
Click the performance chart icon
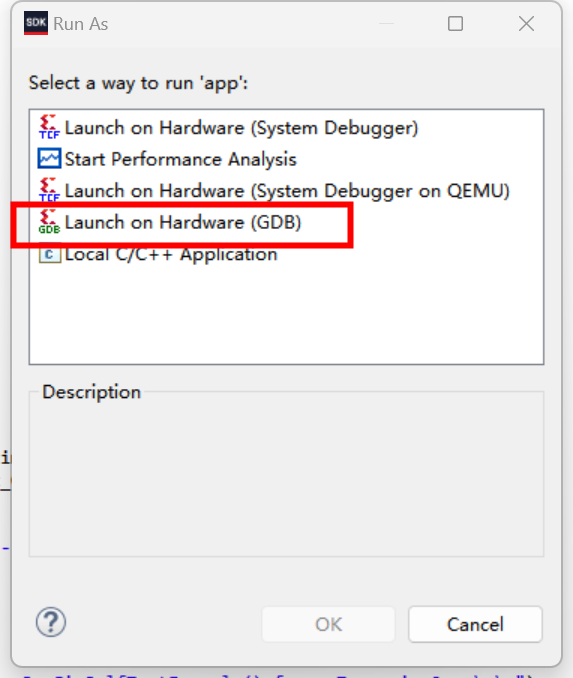[49, 159]
